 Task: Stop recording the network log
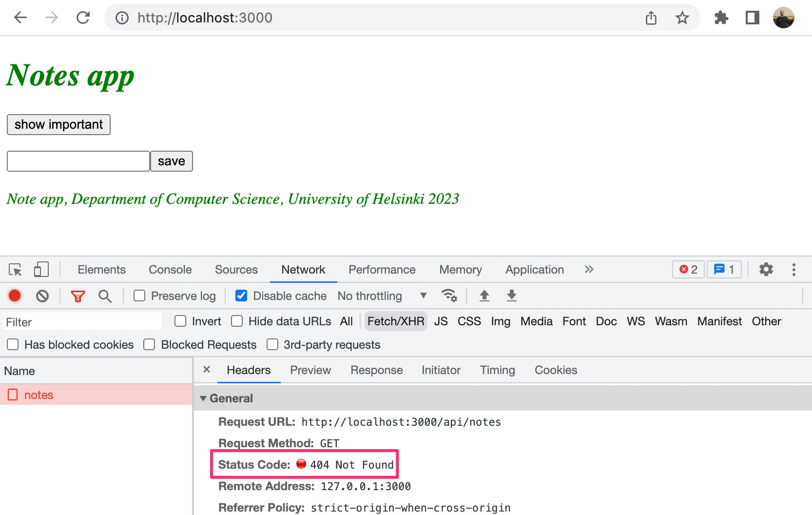pyautogui.click(x=15, y=296)
